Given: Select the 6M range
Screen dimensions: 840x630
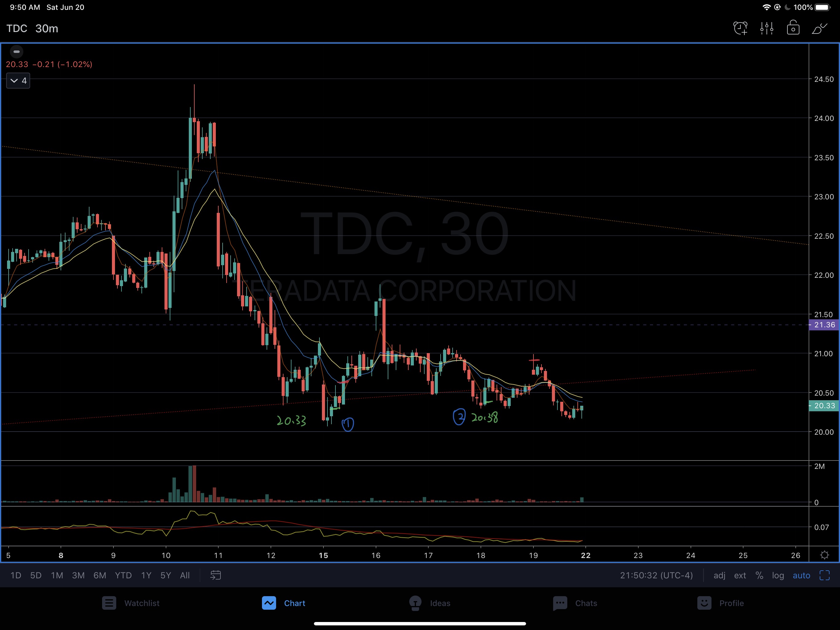Looking at the screenshot, I should click(100, 575).
